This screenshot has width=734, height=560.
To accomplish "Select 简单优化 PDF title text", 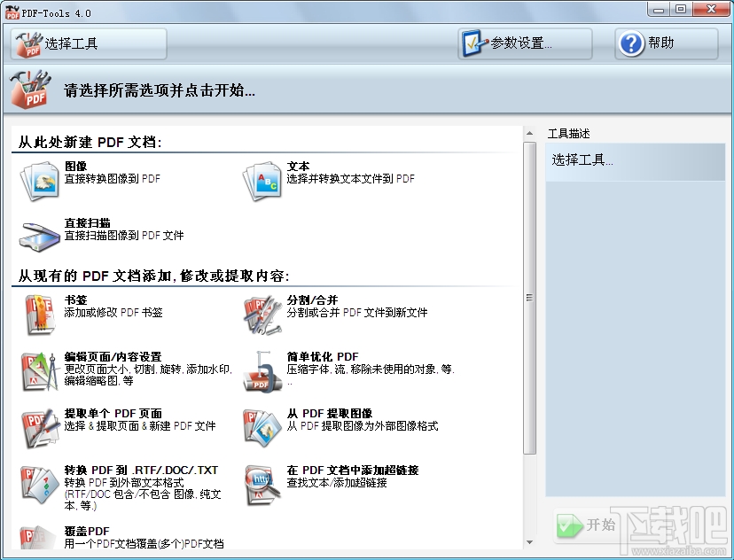I will pos(323,356).
